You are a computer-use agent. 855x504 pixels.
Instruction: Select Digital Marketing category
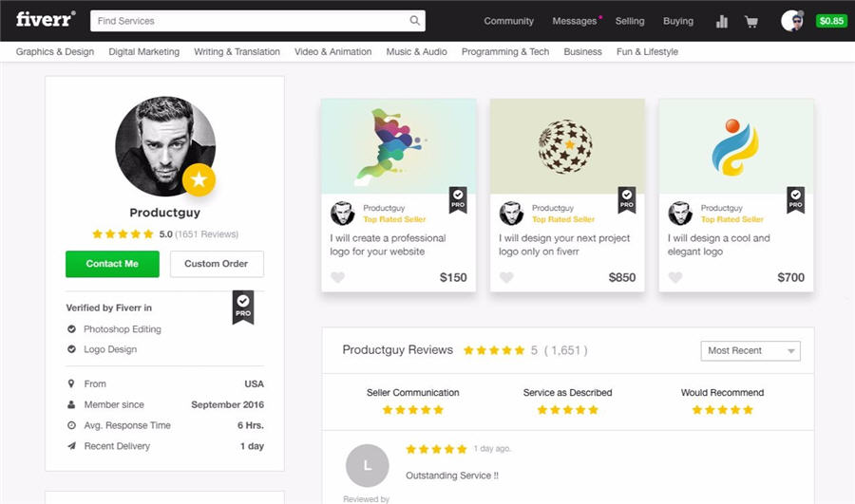pyautogui.click(x=144, y=52)
